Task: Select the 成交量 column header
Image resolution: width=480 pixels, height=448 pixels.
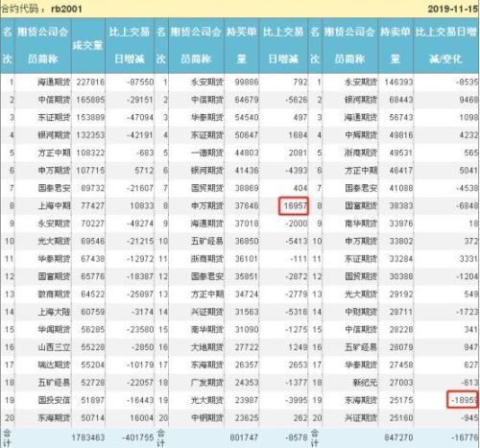Action: [87, 45]
